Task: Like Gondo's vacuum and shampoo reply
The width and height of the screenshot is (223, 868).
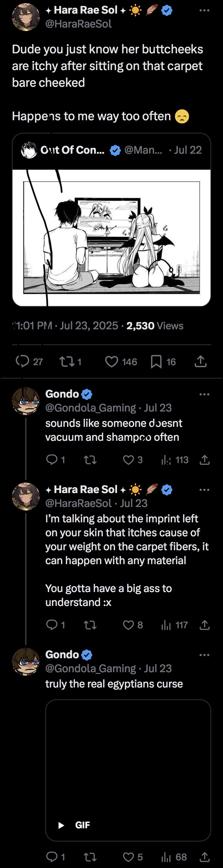Action: click(129, 460)
